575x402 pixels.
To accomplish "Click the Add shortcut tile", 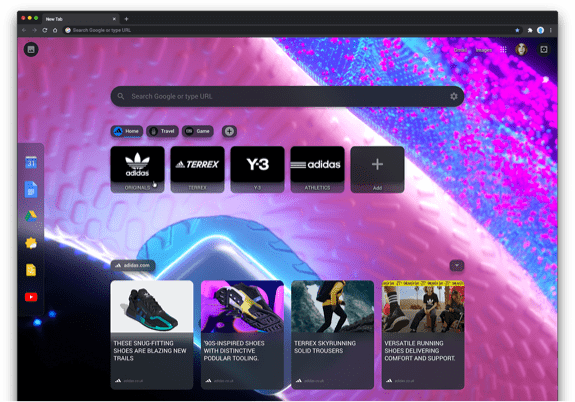I will (x=377, y=169).
